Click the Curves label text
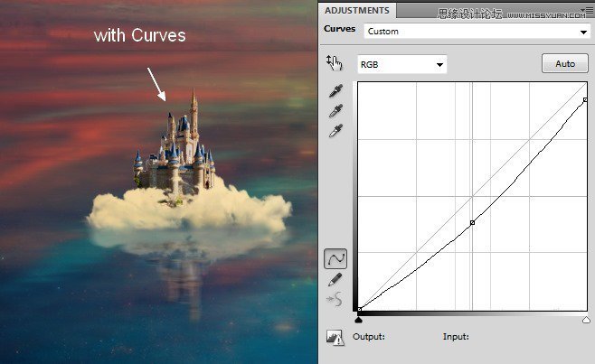This screenshot has height=364, width=595. click(x=340, y=29)
